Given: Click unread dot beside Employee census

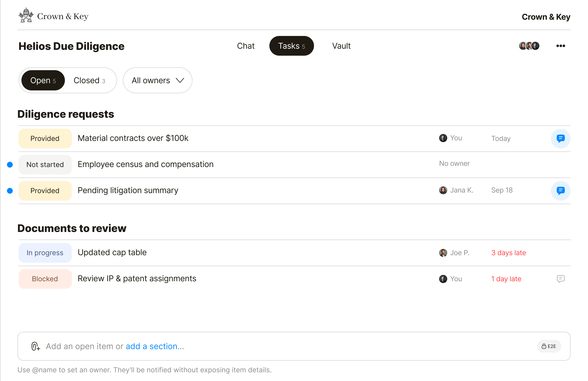Looking at the screenshot, I should point(10,165).
